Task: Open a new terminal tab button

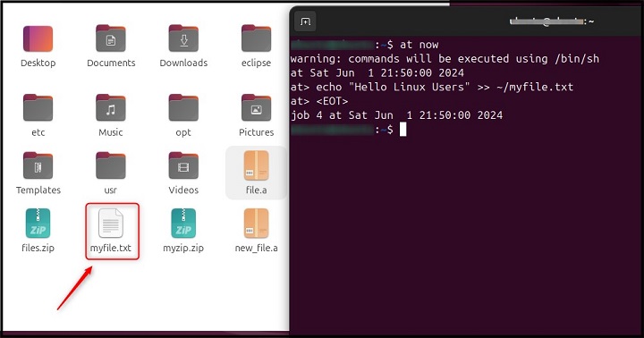Action: click(305, 21)
